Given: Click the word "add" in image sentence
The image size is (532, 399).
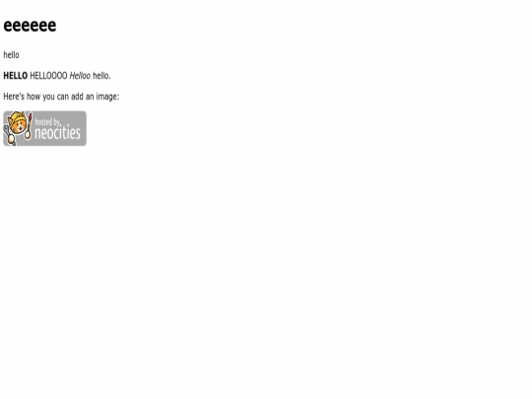Looking at the screenshot, I should click(x=77, y=97).
